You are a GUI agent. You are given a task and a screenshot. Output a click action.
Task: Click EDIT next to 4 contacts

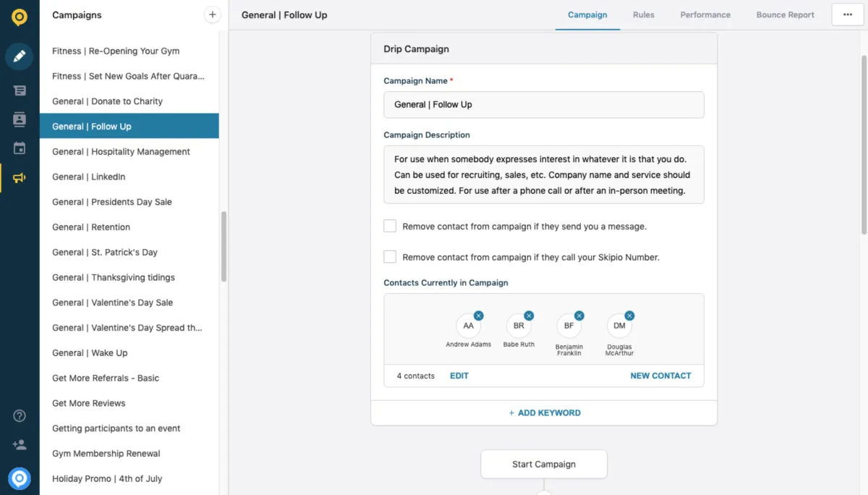coord(459,376)
